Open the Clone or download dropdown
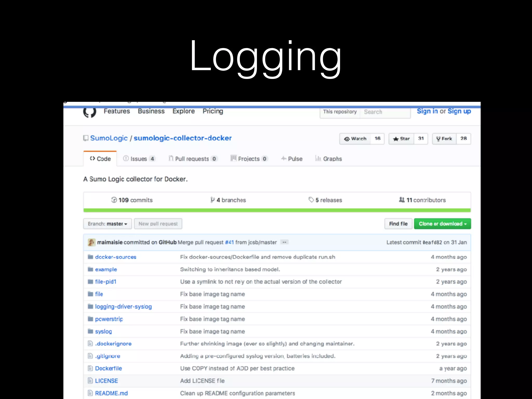Screen dimensions: 532x399 click(x=442, y=224)
